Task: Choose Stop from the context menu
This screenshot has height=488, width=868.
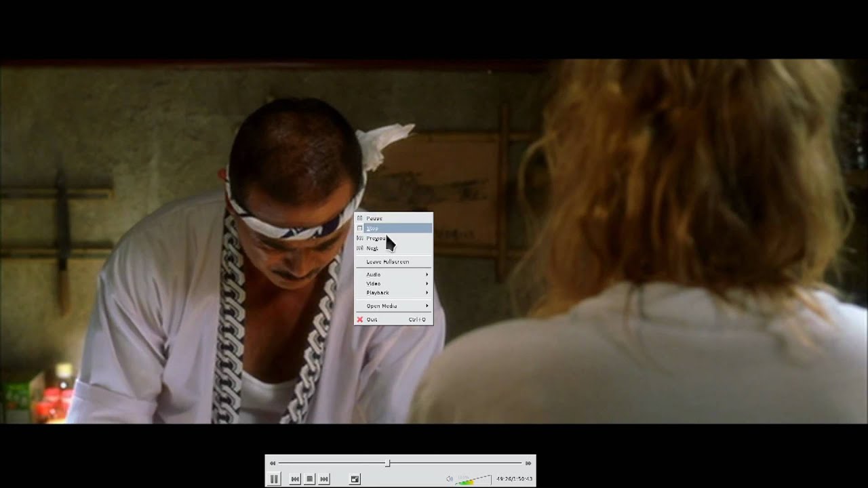Action: tap(393, 228)
